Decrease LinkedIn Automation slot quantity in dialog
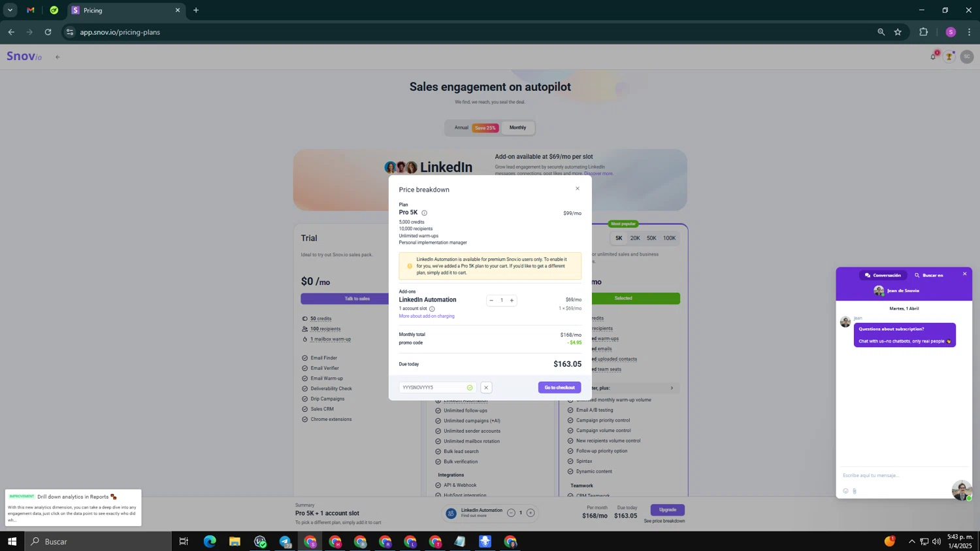Image resolution: width=980 pixels, height=551 pixels. coord(491,301)
